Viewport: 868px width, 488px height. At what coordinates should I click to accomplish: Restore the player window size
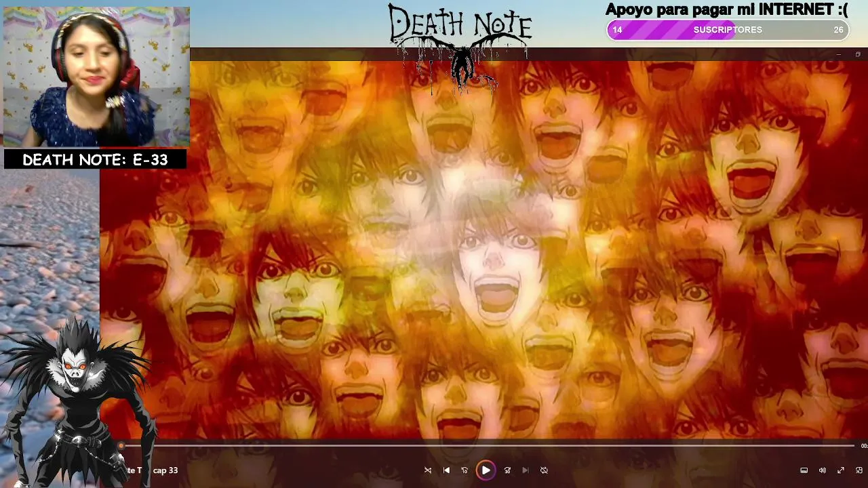[x=858, y=54]
